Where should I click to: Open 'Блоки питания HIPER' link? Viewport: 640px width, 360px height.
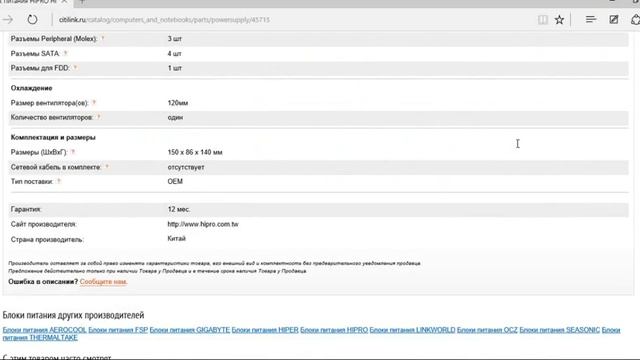265,330
